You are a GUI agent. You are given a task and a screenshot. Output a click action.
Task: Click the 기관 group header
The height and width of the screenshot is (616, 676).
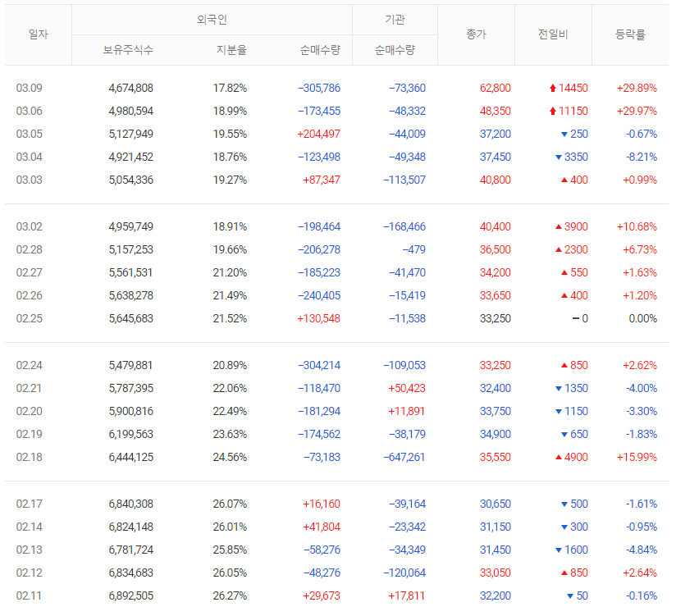(x=395, y=20)
